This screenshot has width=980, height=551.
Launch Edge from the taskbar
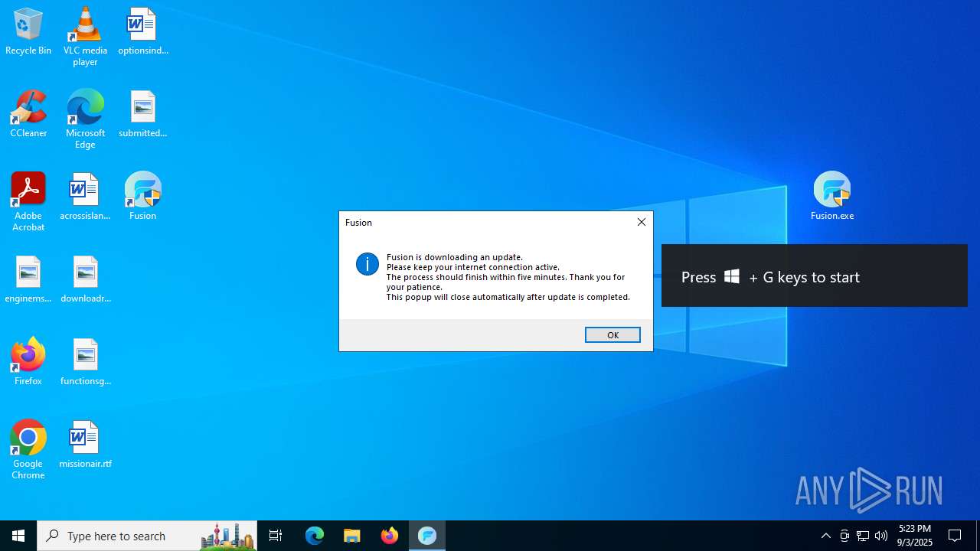point(315,536)
